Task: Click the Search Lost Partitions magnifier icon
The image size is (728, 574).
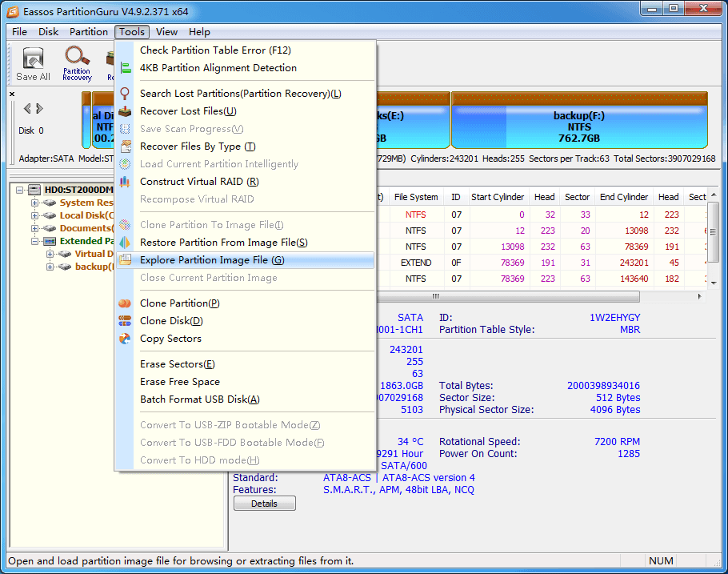Action: pos(125,94)
